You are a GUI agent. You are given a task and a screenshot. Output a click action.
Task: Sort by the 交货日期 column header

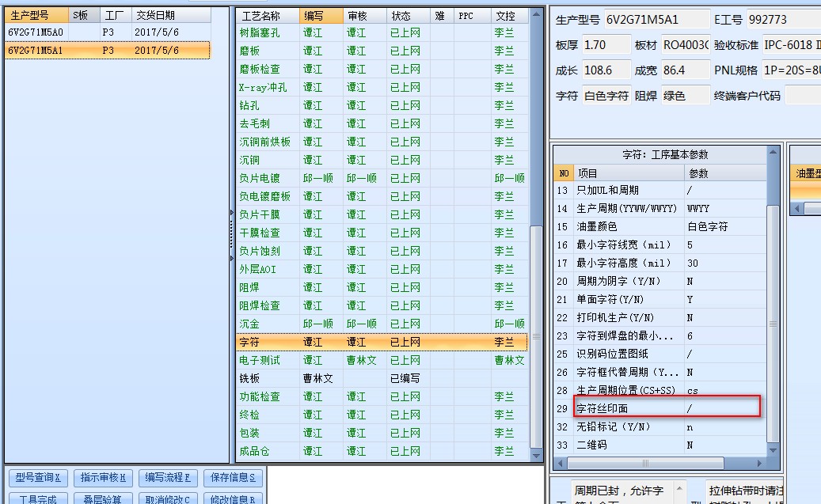point(171,15)
